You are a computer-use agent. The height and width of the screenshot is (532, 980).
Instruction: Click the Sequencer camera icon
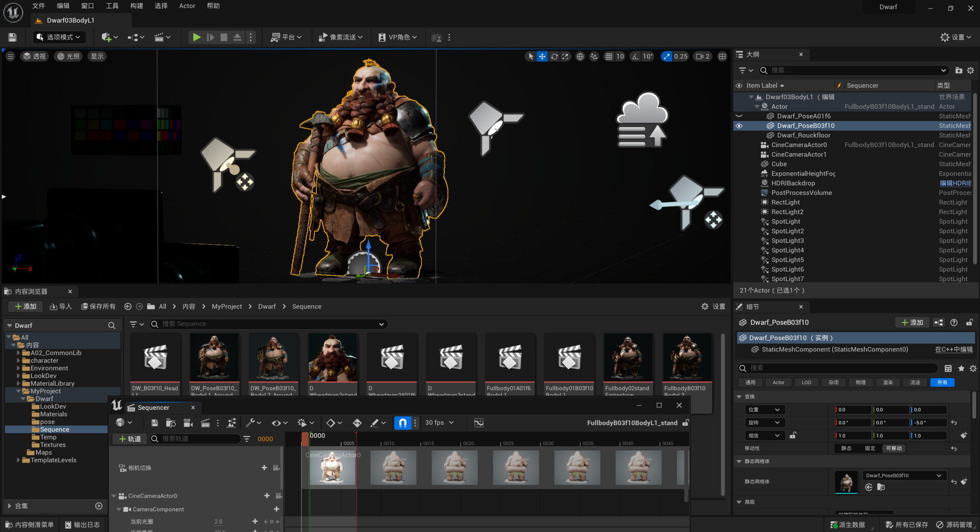(x=188, y=423)
